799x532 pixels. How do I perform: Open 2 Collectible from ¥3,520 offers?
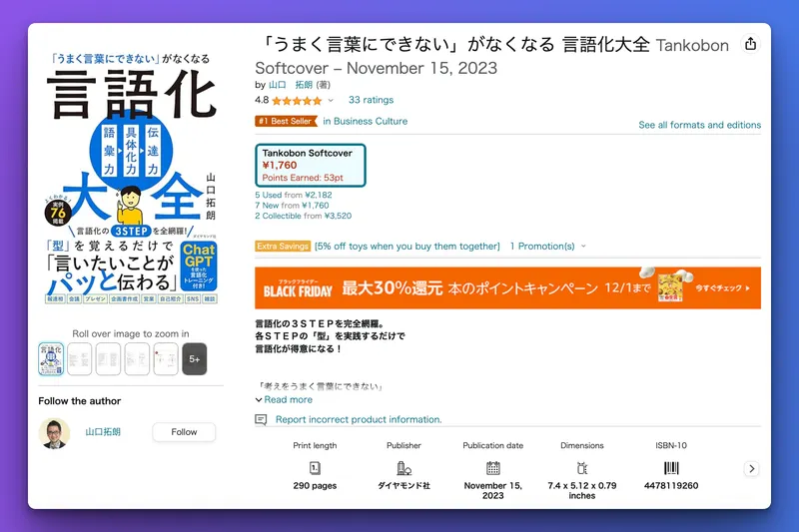[304, 216]
